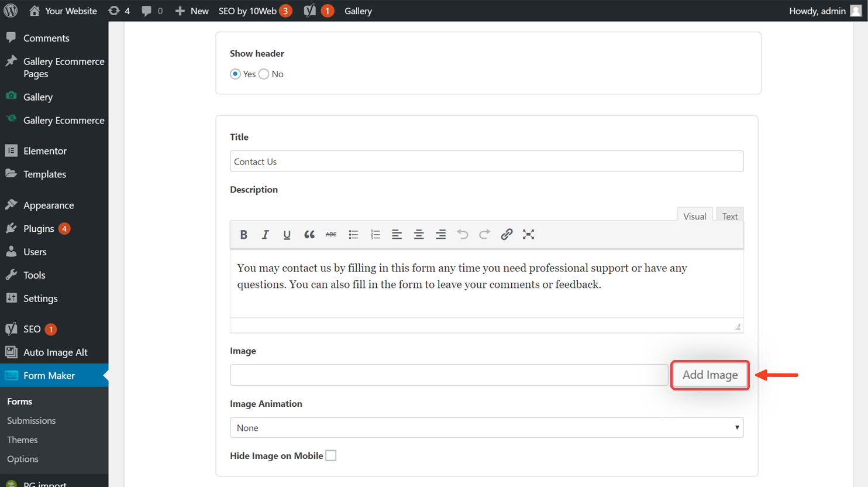Select No for Show header

pyautogui.click(x=264, y=74)
